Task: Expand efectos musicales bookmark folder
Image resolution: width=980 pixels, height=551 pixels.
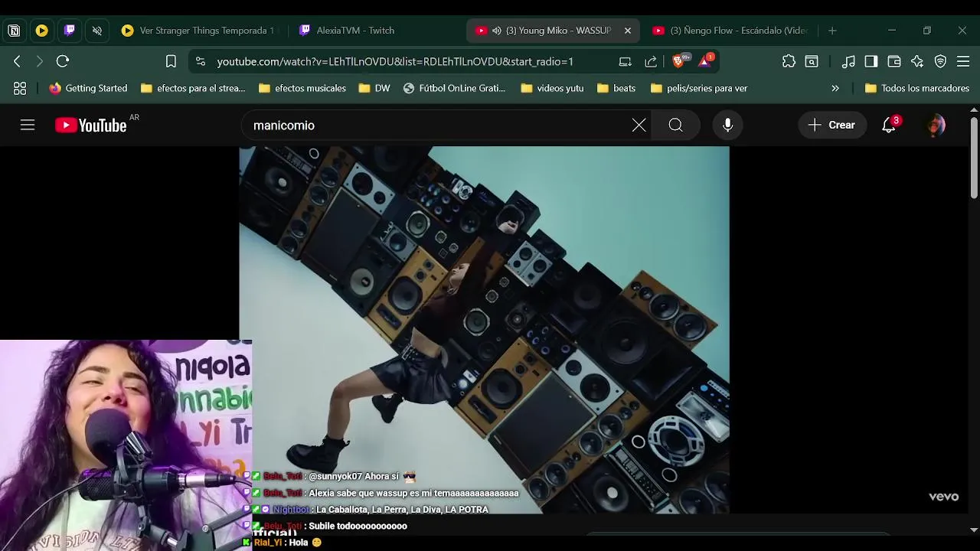Action: coord(302,88)
